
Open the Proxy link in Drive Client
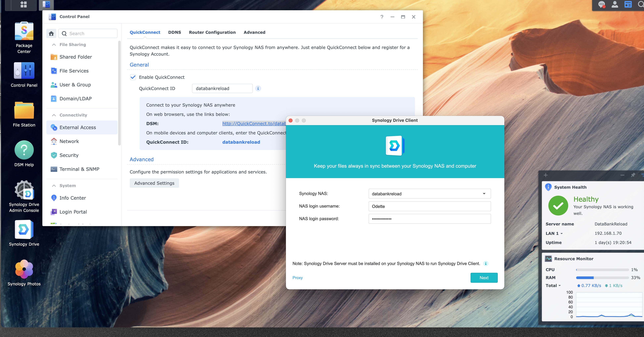297,278
